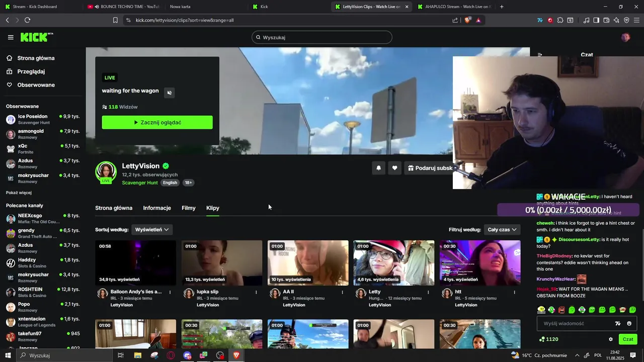This screenshot has height=362, width=644.
Task: Open the hamburger menu beside the Kick logo
Action: 11,37
